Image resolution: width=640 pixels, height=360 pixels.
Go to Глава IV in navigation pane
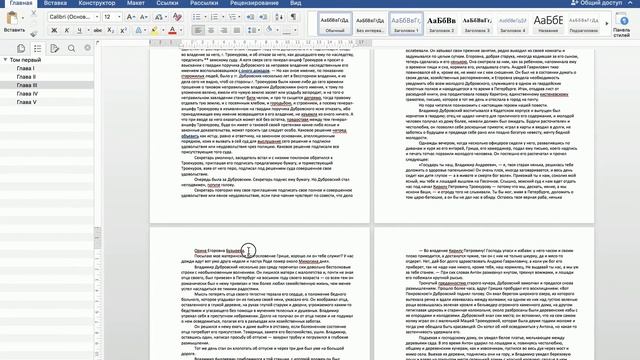27,93
